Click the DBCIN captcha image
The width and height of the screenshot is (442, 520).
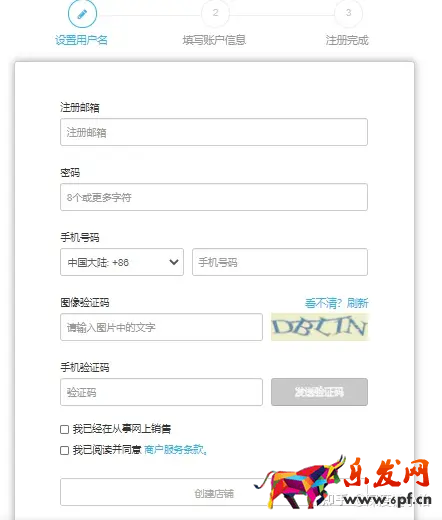click(x=320, y=327)
